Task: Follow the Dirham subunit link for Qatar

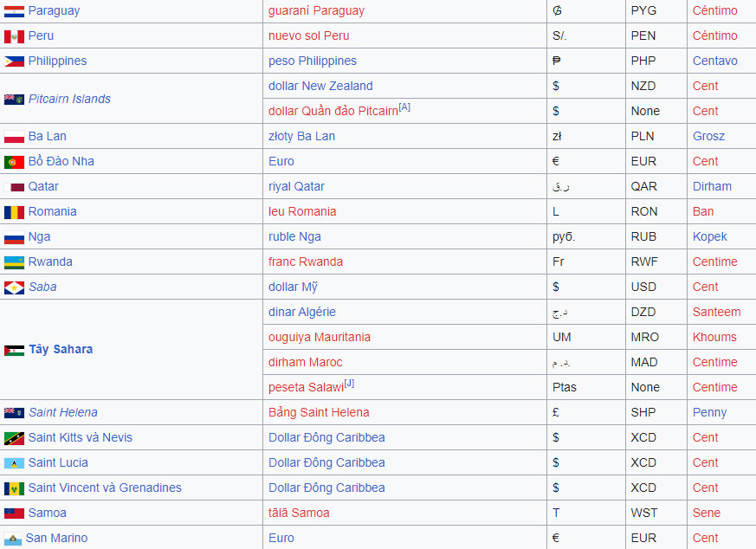Action: pyautogui.click(x=712, y=186)
